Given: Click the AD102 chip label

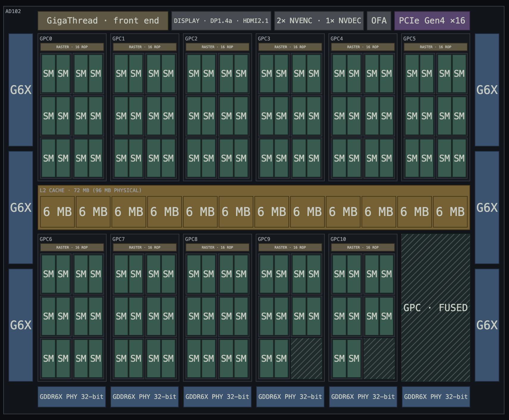Looking at the screenshot, I should (x=13, y=11).
